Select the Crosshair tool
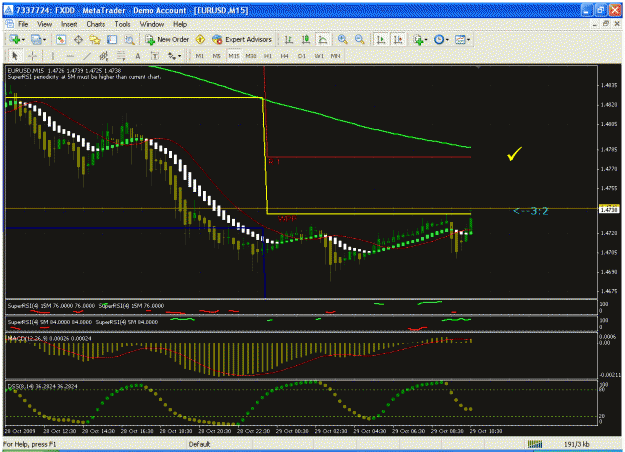Screen dimensions: 625x452 pos(32,56)
